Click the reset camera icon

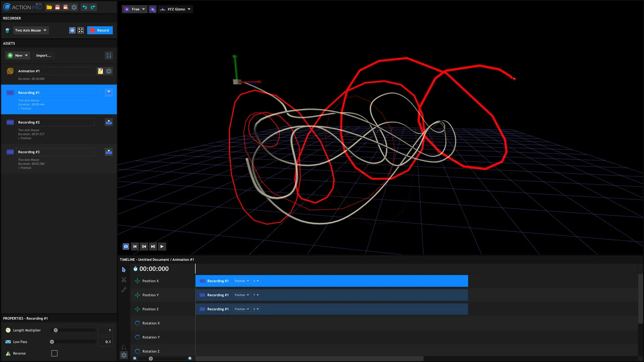click(x=153, y=9)
